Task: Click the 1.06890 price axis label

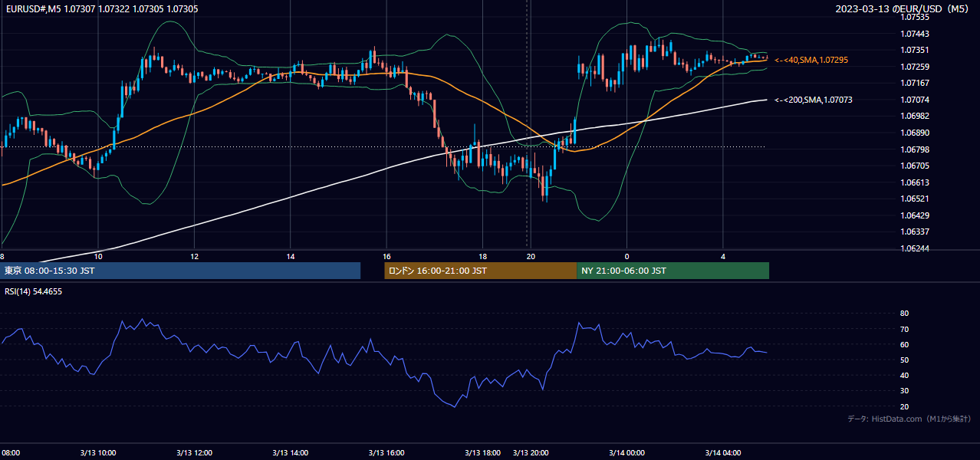Action: (915, 133)
